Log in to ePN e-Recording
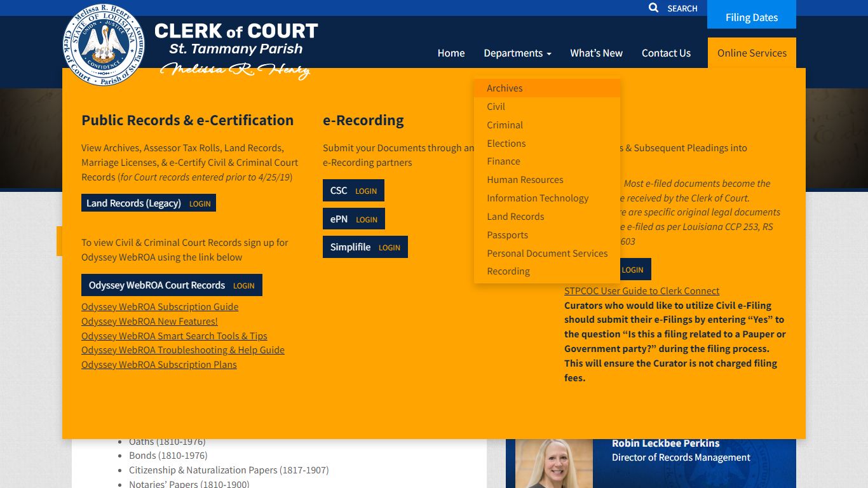Image resolution: width=868 pixels, height=488 pixels. point(354,219)
